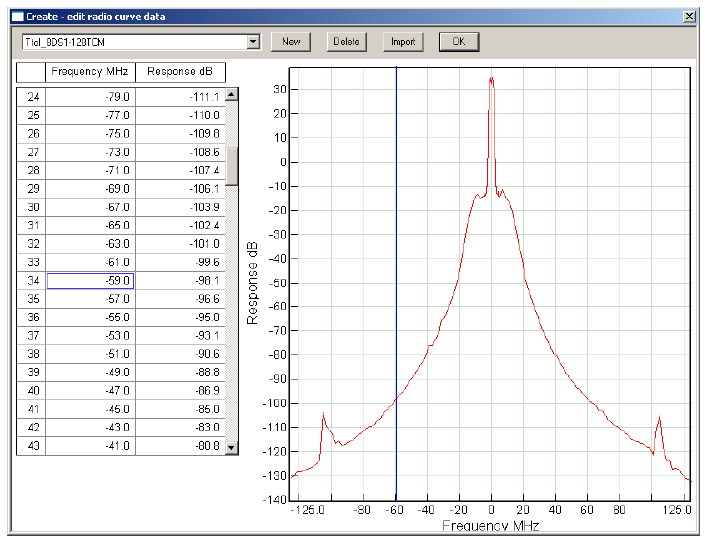Click the red curve peak at 0 MHz
This screenshot has width=708, height=544.
pyautogui.click(x=491, y=80)
